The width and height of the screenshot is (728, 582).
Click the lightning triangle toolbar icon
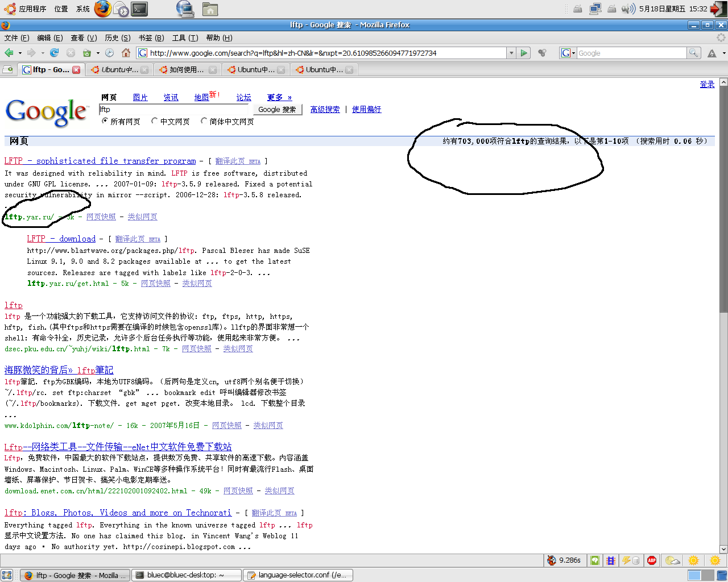point(712,53)
